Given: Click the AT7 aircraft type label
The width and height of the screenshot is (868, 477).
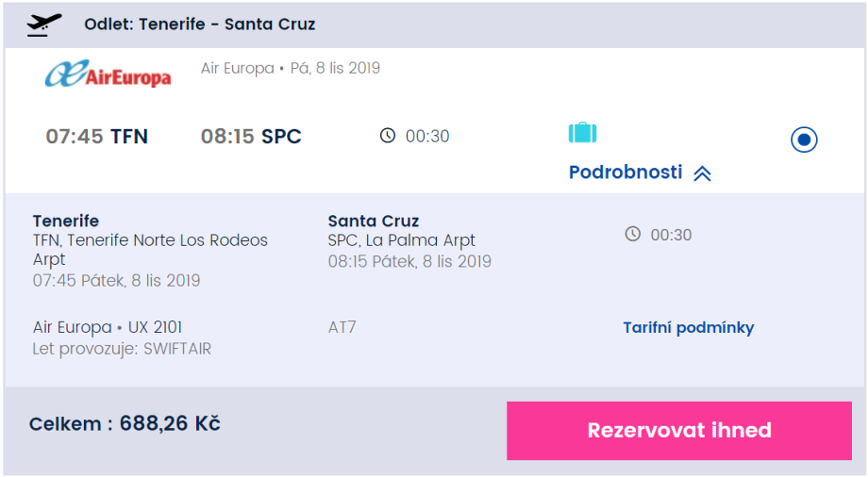Looking at the screenshot, I should pos(342,328).
